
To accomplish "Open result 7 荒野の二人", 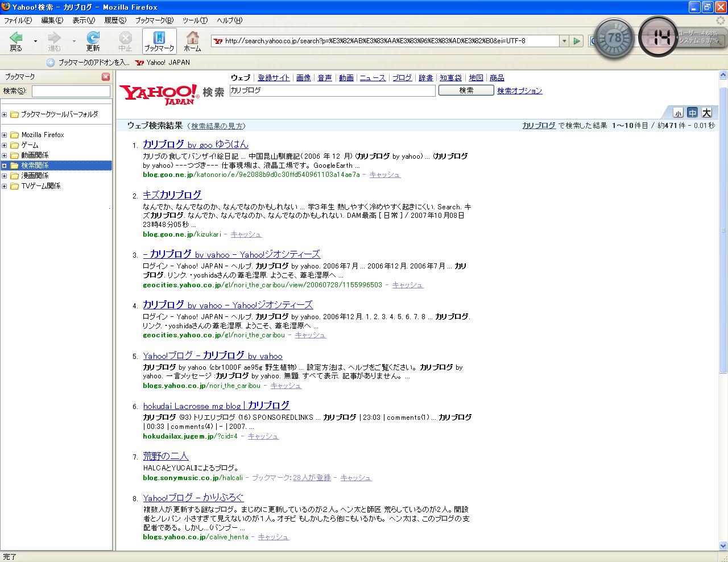I will click(x=166, y=456).
